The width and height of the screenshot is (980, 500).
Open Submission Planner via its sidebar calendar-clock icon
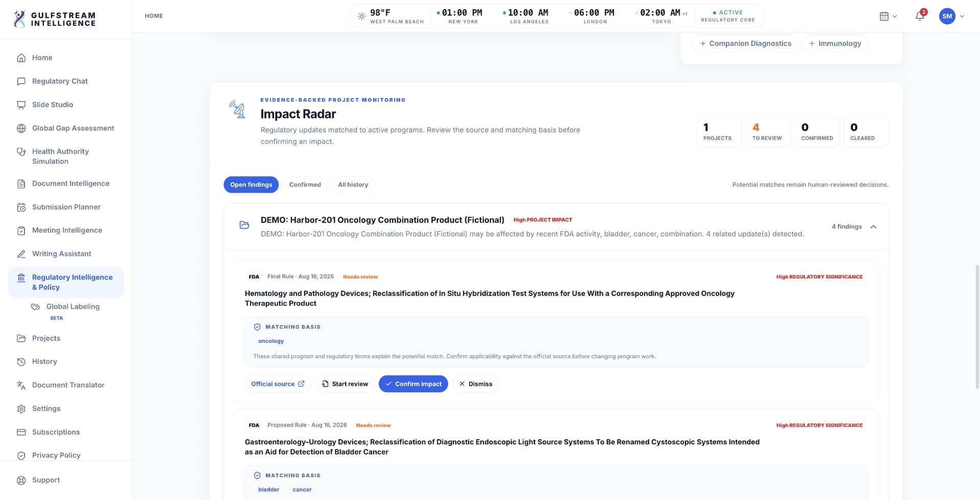(x=21, y=207)
